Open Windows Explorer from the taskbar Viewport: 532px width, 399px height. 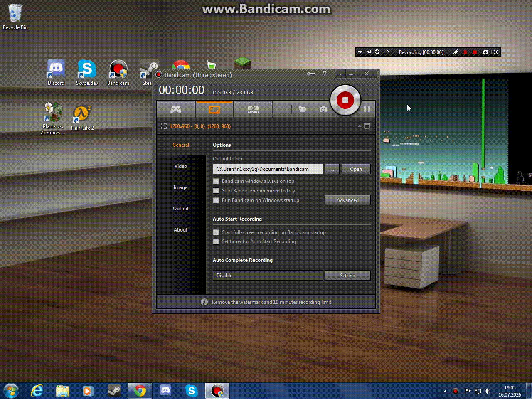point(63,391)
